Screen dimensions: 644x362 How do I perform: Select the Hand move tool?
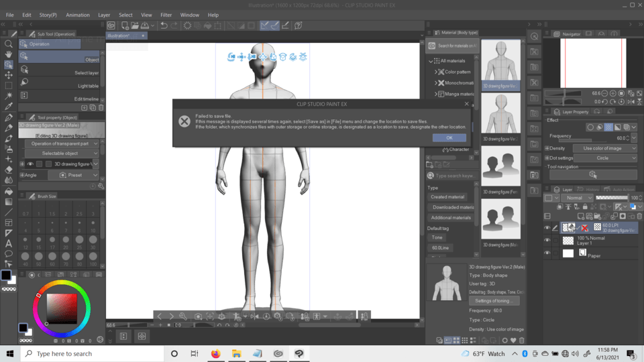click(9, 54)
